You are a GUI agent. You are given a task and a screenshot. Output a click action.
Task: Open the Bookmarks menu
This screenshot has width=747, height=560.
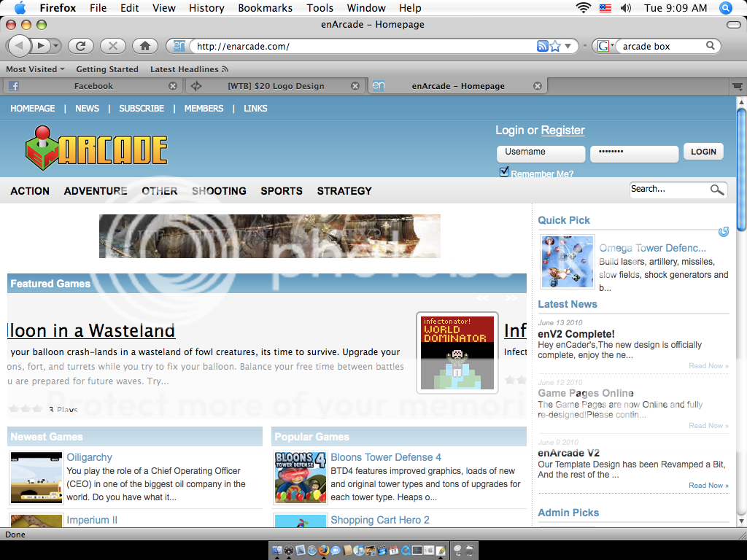[x=266, y=7]
